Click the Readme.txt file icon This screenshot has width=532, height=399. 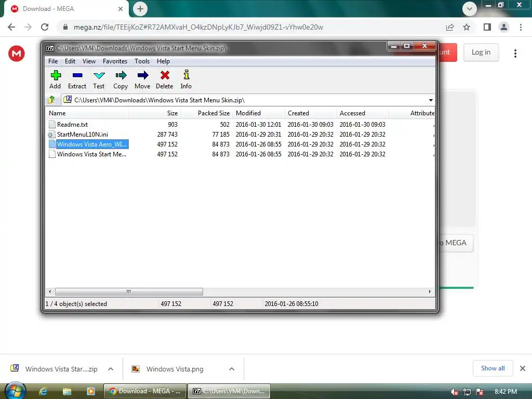52,124
